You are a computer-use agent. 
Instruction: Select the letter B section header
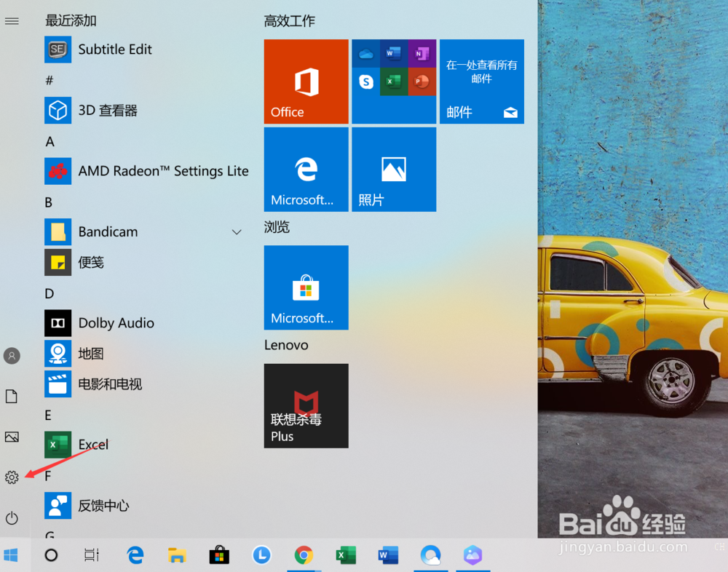tap(48, 202)
